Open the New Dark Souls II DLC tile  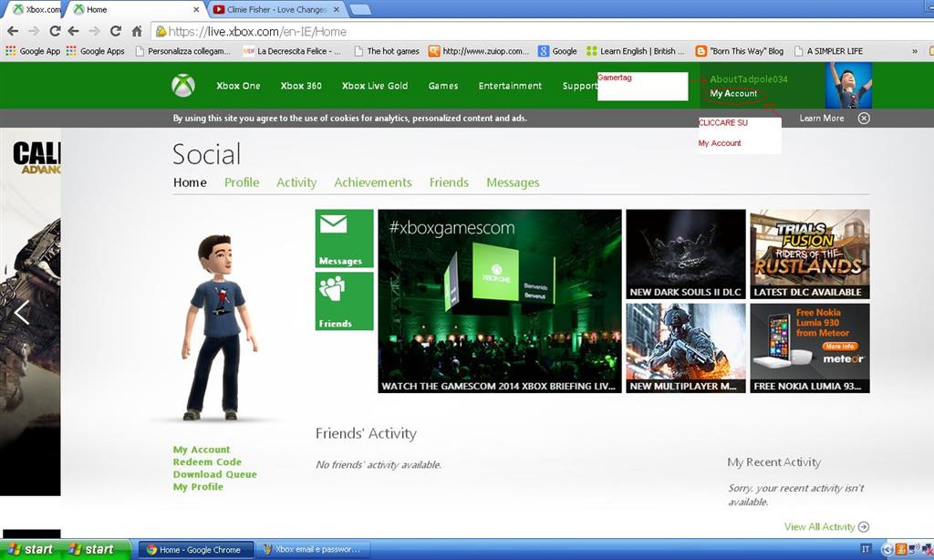pos(686,254)
